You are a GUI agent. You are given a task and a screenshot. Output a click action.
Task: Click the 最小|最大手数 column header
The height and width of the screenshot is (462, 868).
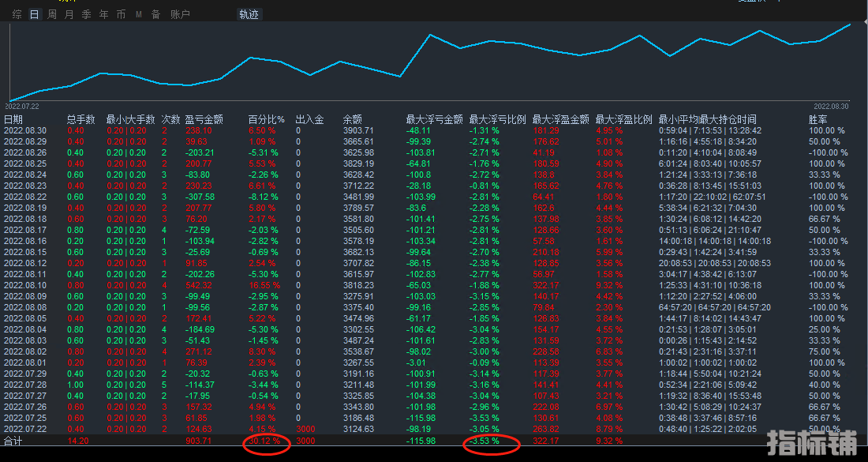click(x=131, y=120)
